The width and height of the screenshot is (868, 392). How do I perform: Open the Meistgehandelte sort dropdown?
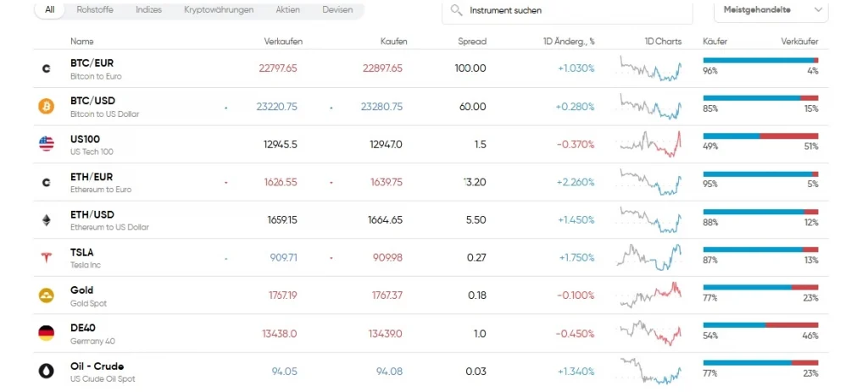[771, 10]
